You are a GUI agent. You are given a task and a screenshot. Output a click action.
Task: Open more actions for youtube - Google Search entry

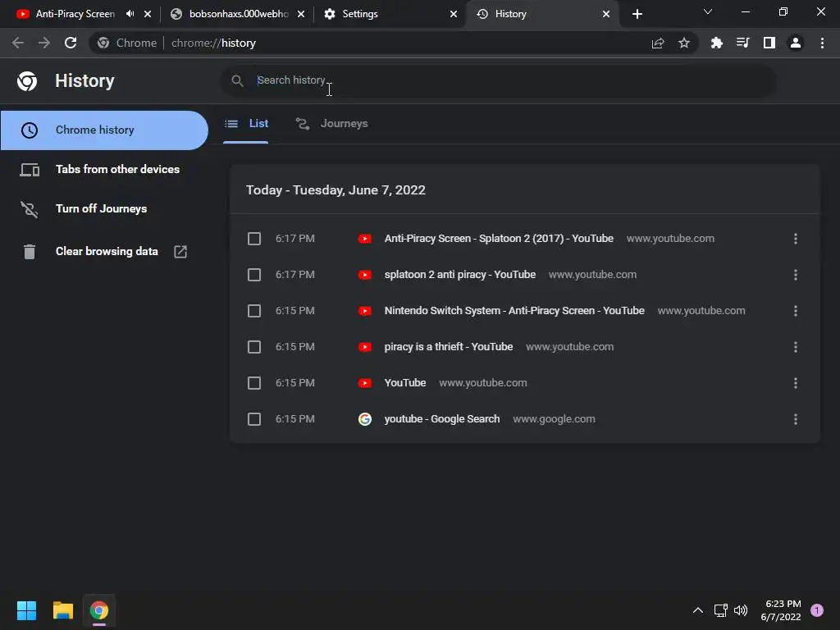[x=796, y=419]
